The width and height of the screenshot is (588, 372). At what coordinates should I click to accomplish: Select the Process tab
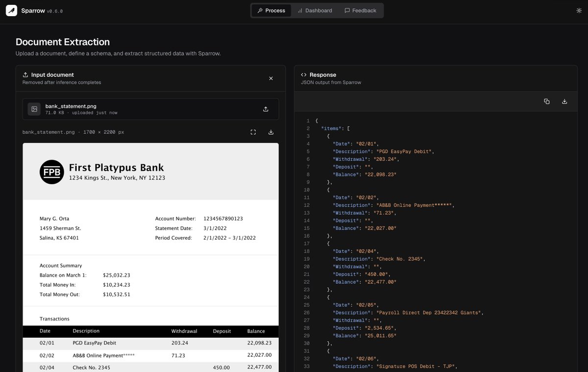[x=271, y=10]
